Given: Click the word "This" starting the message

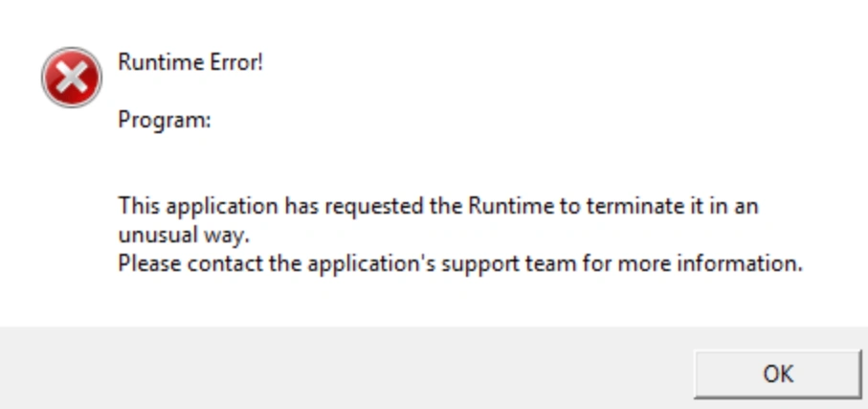Looking at the screenshot, I should tap(138, 206).
